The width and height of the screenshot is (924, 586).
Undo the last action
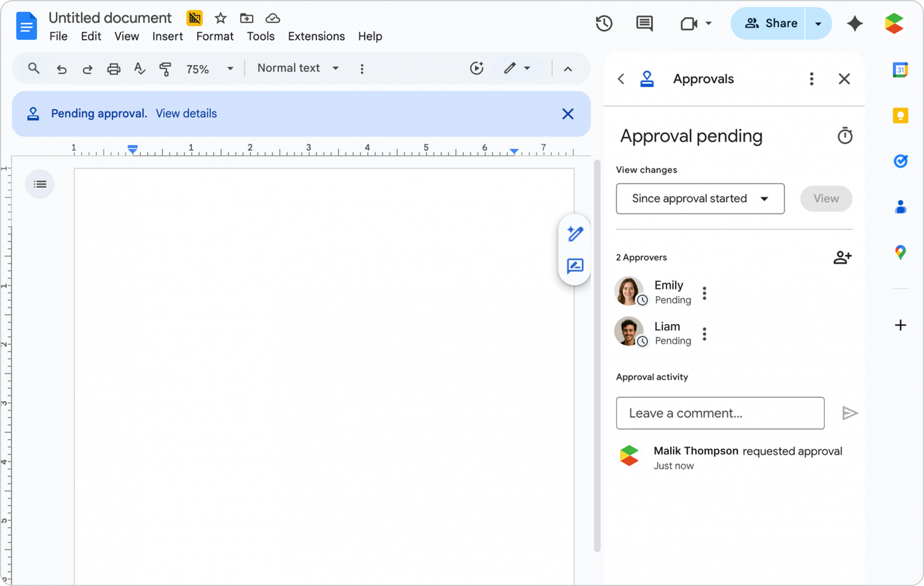[x=61, y=69]
